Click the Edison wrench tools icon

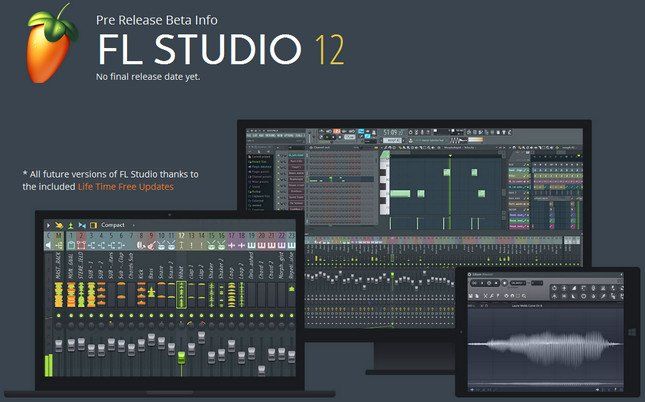pyautogui.click(x=491, y=296)
